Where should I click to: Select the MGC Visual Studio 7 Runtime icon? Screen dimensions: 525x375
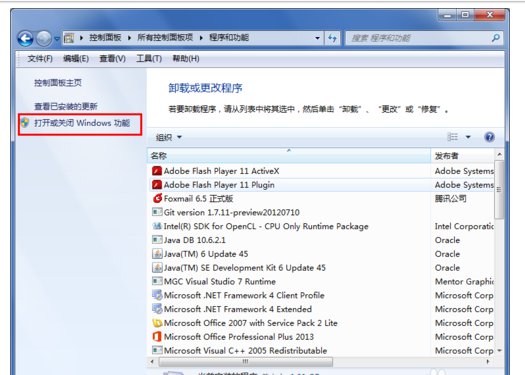[x=157, y=281]
